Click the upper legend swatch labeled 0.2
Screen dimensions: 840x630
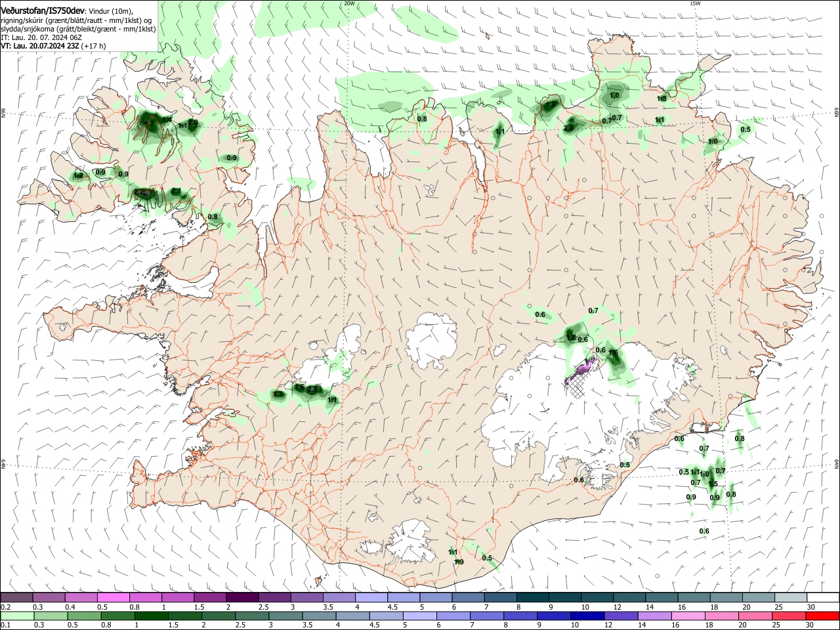[16, 598]
